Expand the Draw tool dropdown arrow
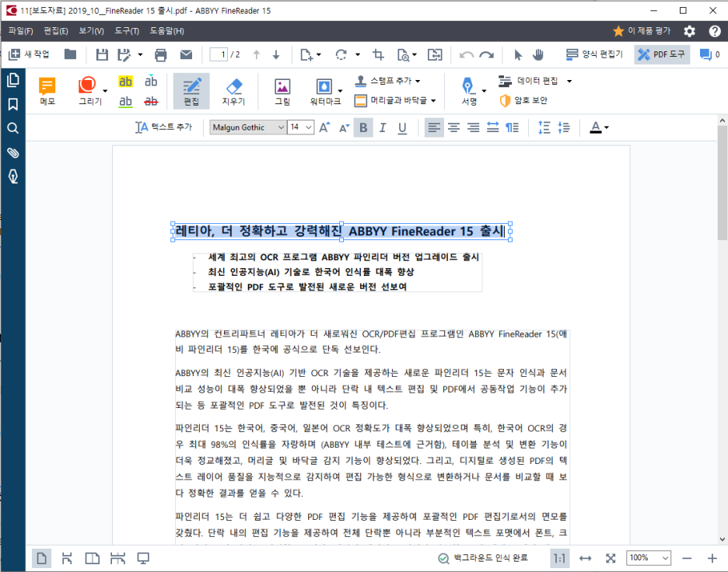The height and width of the screenshot is (572, 728). click(x=106, y=91)
